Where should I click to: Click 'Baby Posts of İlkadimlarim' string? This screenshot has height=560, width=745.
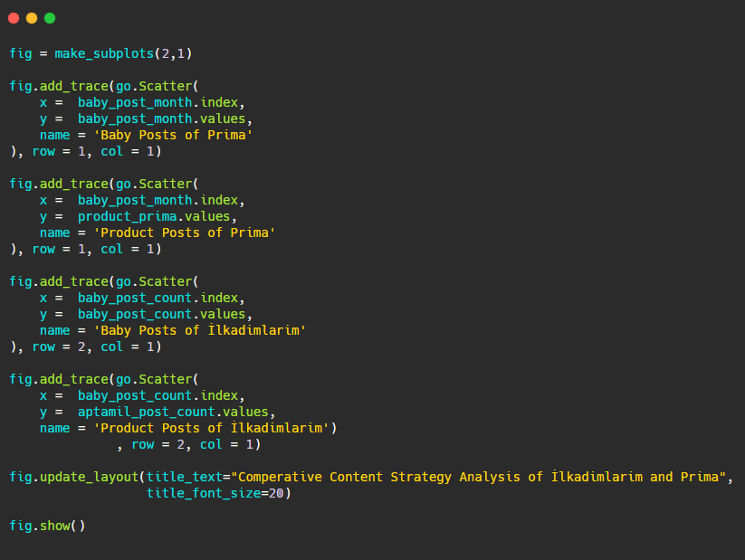pos(199,330)
